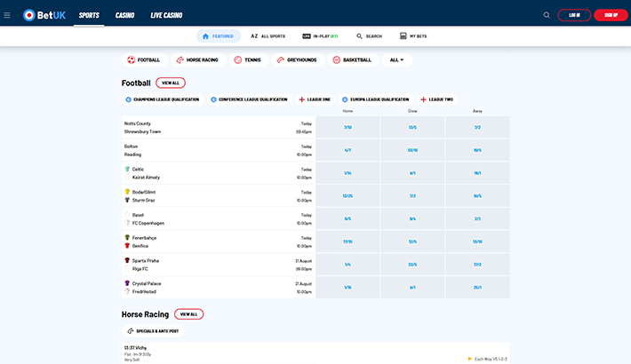Viewport: 631px width, 364px height.
Task: Select the Football category icon chip
Action: 144,60
